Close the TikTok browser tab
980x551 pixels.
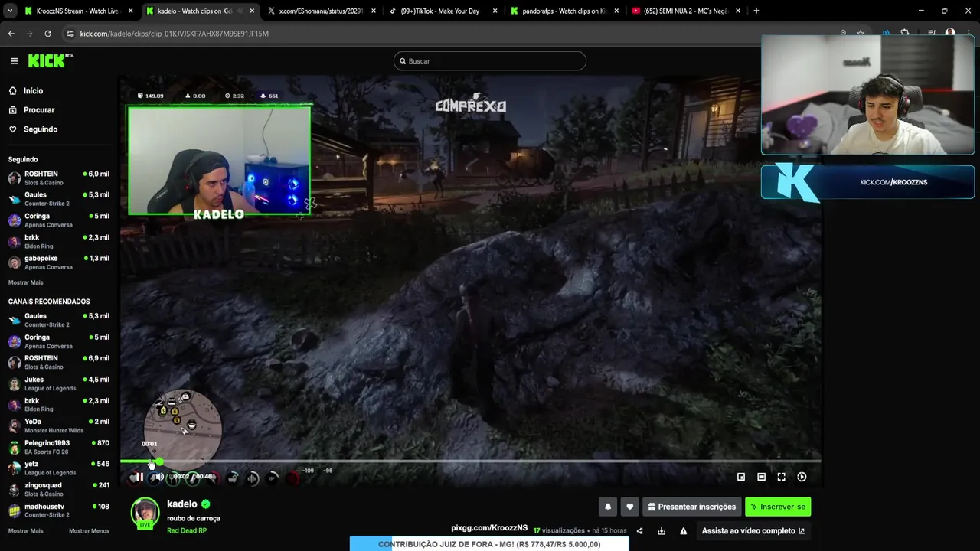(x=495, y=11)
